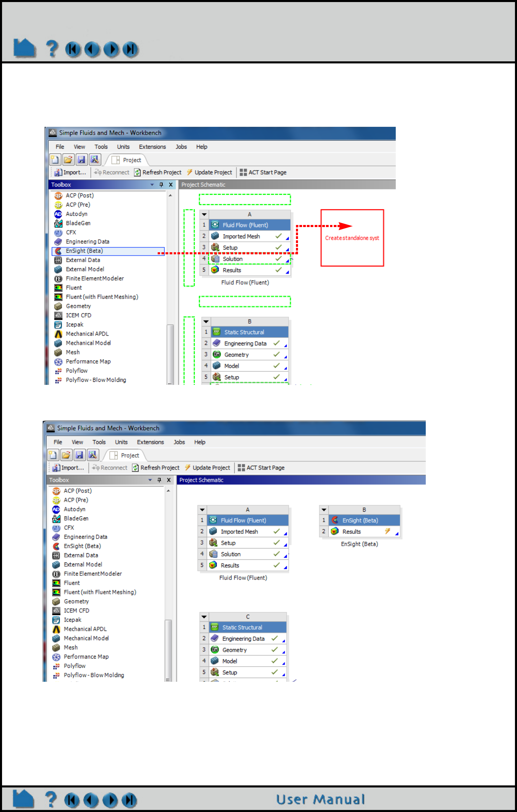Click ACT Start Page in lower Workbench screenshot
This screenshot has width=517, height=812.
(x=261, y=467)
